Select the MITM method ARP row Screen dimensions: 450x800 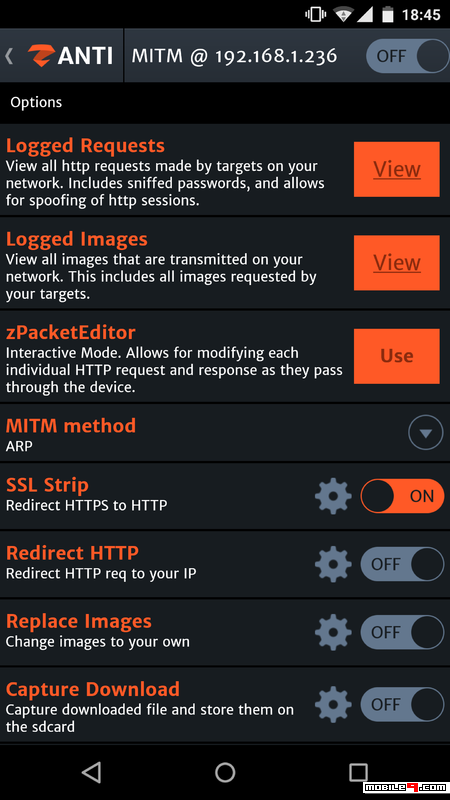[x=225, y=433]
